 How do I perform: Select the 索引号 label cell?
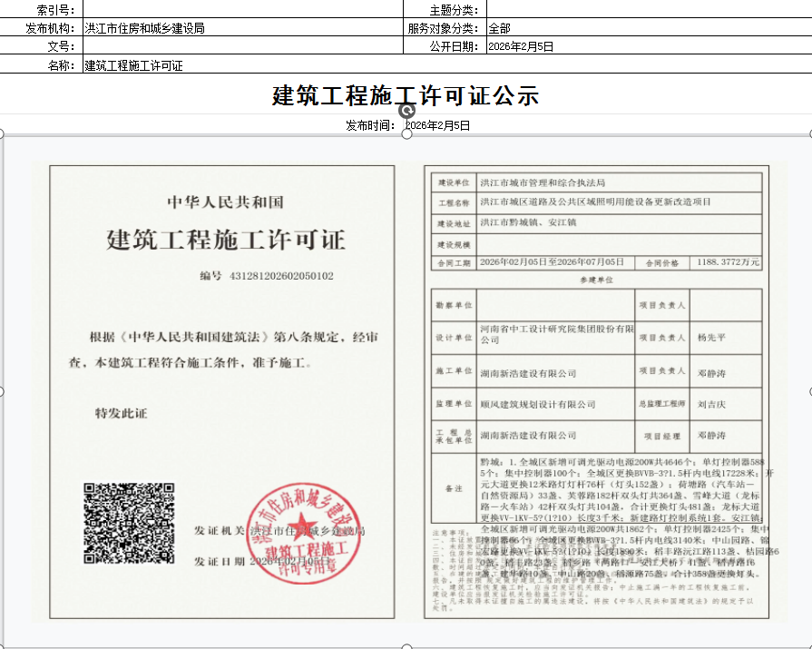point(41,9)
